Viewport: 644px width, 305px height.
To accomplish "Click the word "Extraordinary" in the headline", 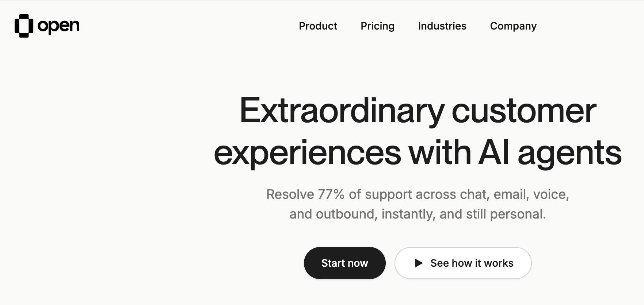I will (342, 111).
